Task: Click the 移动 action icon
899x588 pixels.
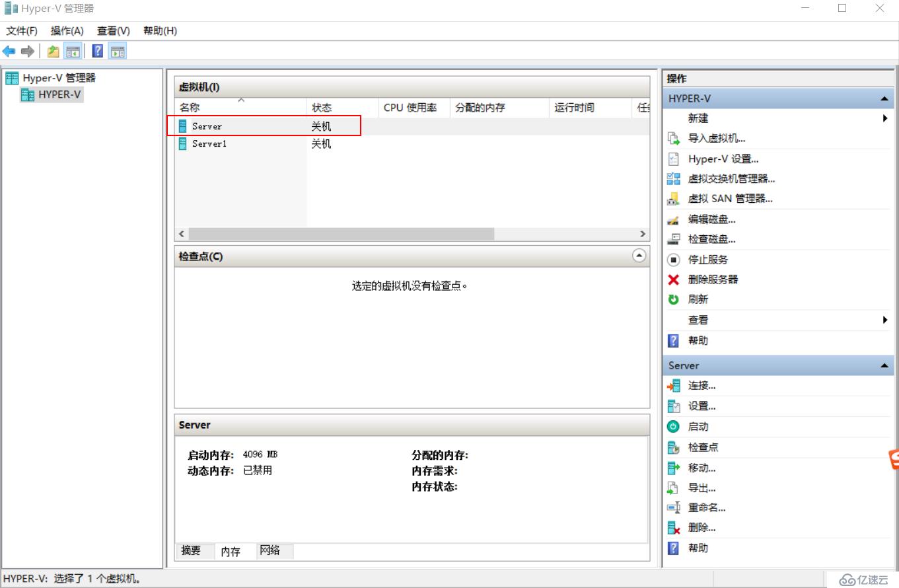Action: point(674,468)
